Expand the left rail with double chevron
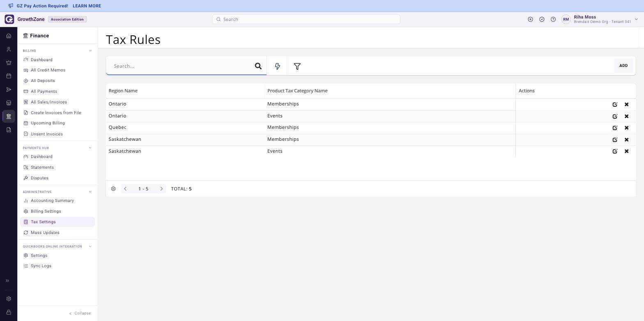 [x=7, y=281]
